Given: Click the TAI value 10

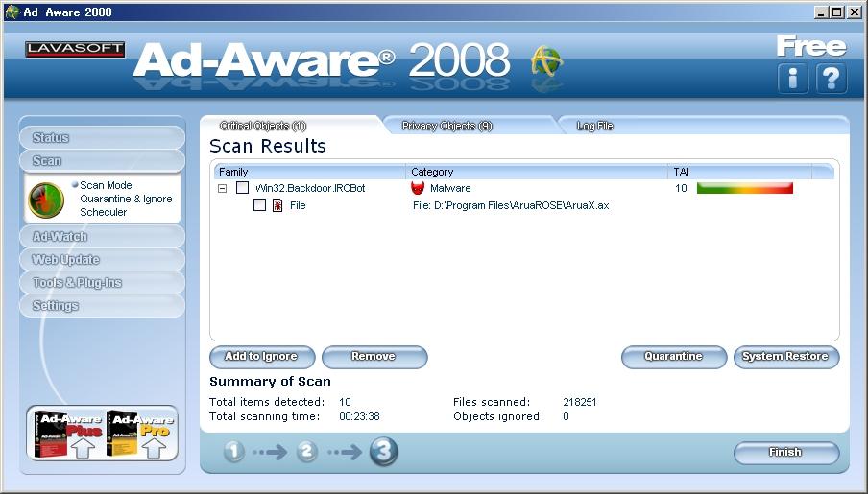Looking at the screenshot, I should [x=681, y=188].
